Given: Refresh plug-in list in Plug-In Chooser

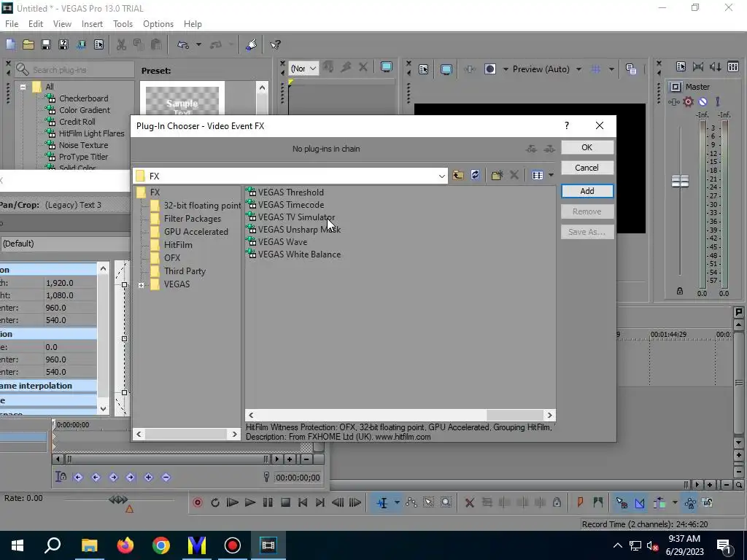Looking at the screenshot, I should coord(475,175).
